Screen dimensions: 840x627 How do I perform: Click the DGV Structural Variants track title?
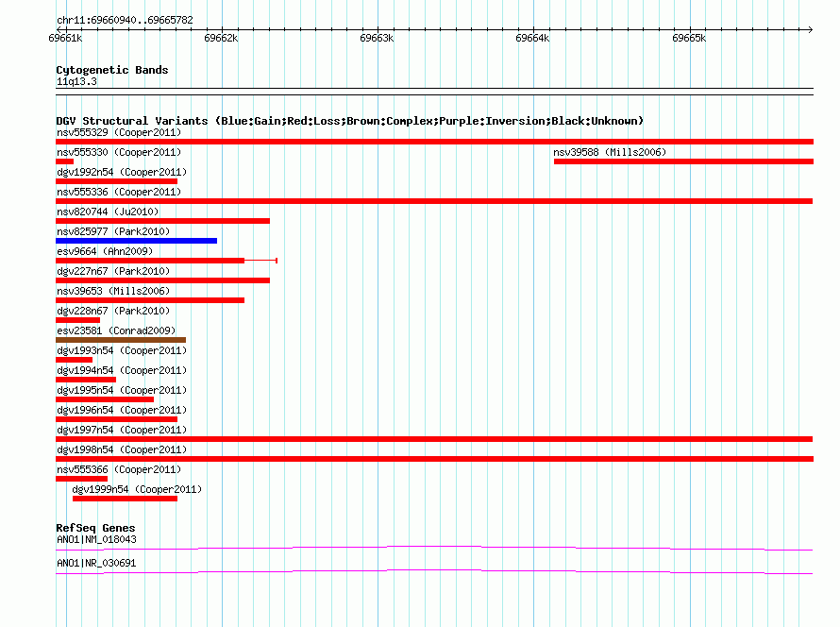click(x=350, y=121)
